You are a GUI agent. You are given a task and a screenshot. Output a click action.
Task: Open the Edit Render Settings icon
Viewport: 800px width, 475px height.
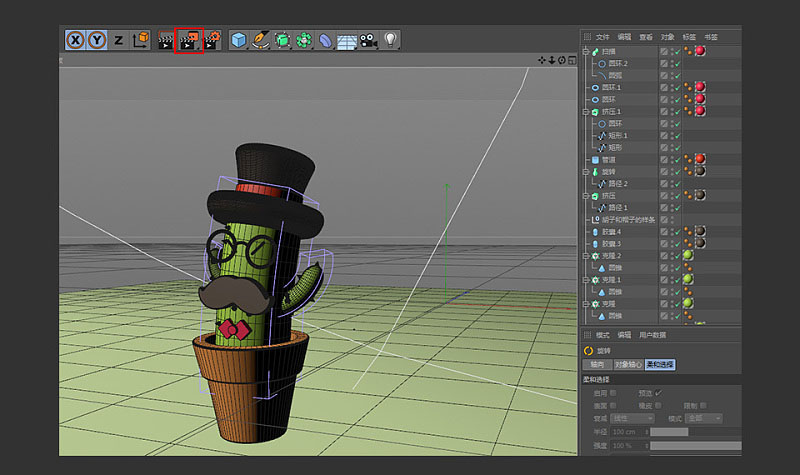211,40
